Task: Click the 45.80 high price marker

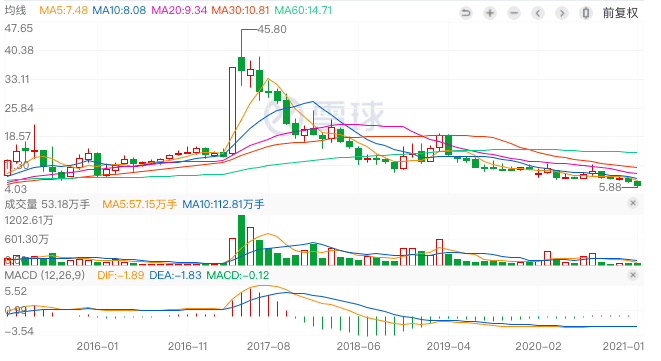Action: click(x=272, y=29)
